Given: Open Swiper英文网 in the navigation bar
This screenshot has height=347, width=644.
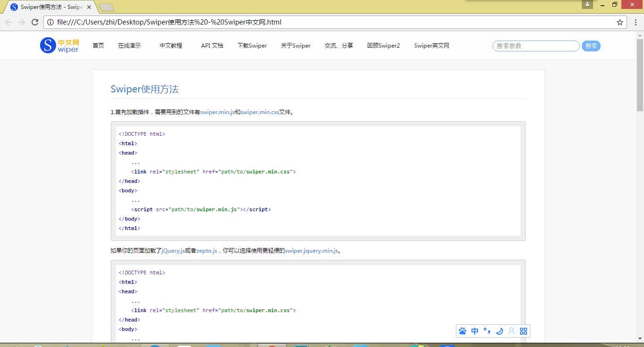Looking at the screenshot, I should [432, 46].
